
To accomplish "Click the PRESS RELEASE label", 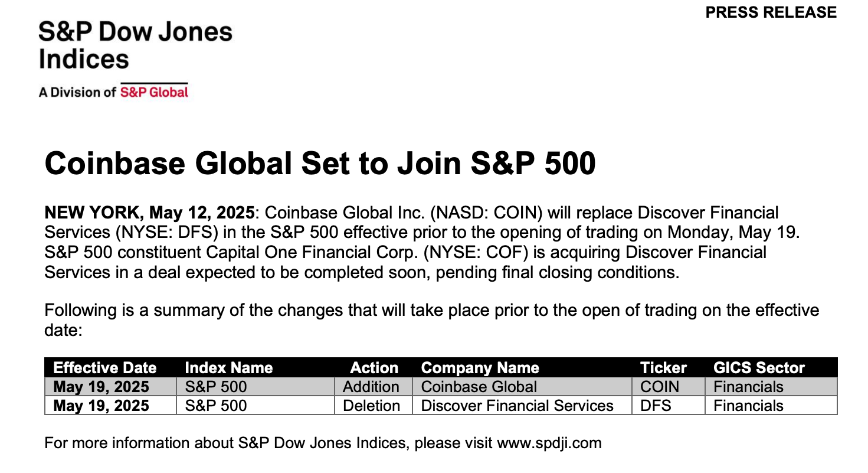I will (771, 12).
